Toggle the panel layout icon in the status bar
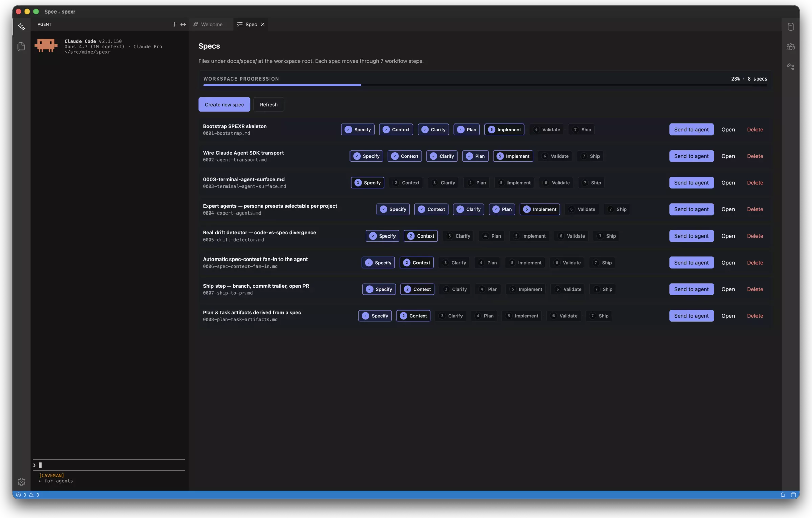The image size is (812, 518). pos(793,495)
